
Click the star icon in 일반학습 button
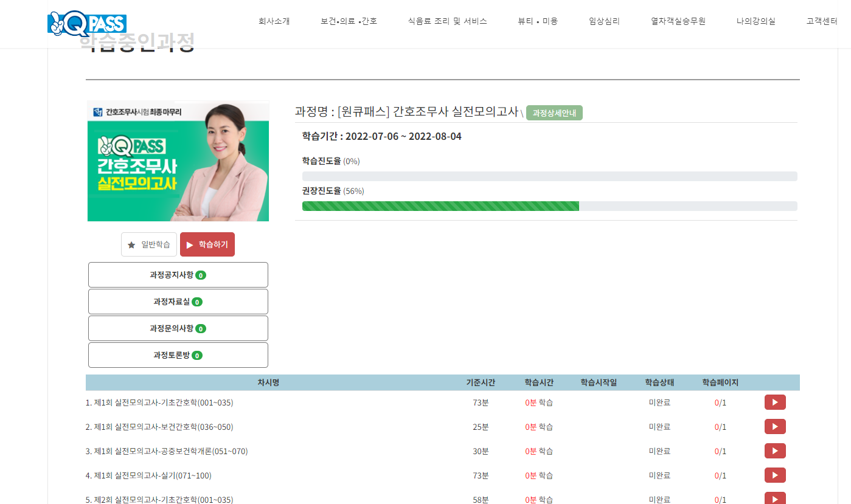coord(131,245)
